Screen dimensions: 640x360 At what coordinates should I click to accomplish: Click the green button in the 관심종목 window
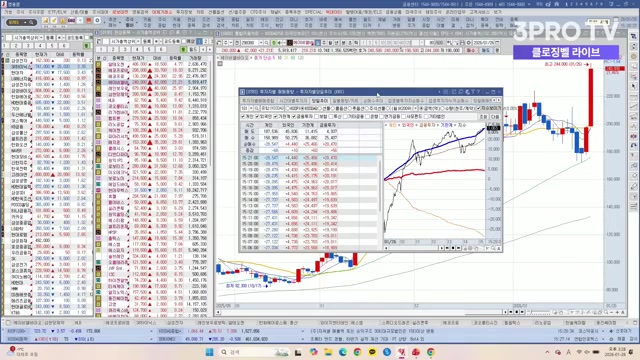pos(184,49)
